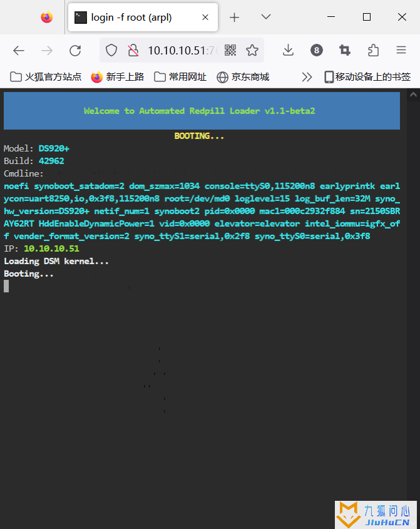View insecure connection lock icon info

pyautogui.click(x=133, y=50)
